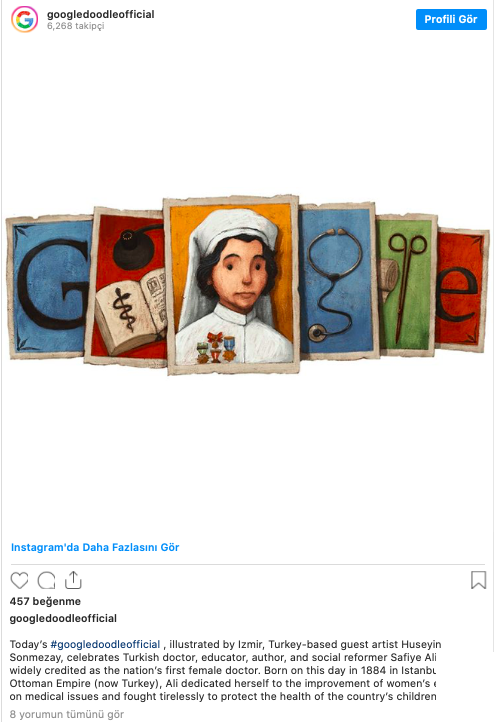Click the stethoscope illustration panel
The image size is (494, 722).
[x=338, y=281]
